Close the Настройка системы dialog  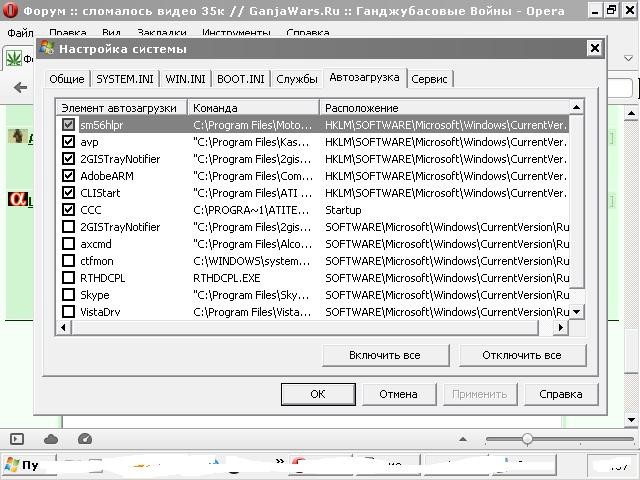point(595,49)
